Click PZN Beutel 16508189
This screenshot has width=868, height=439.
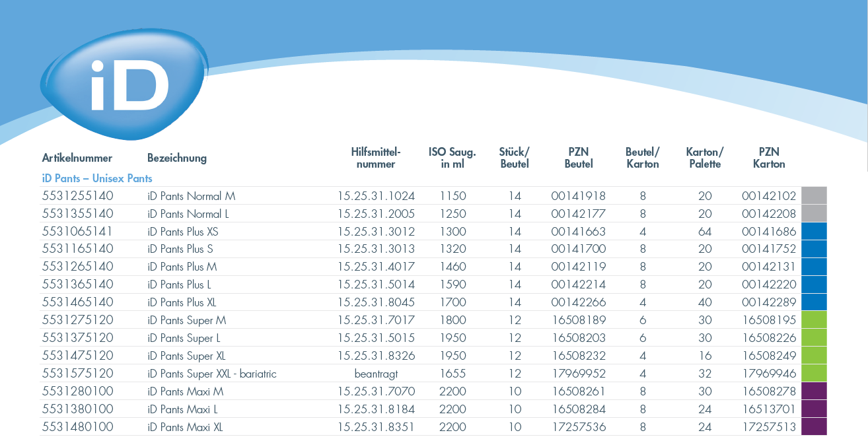coord(579,320)
